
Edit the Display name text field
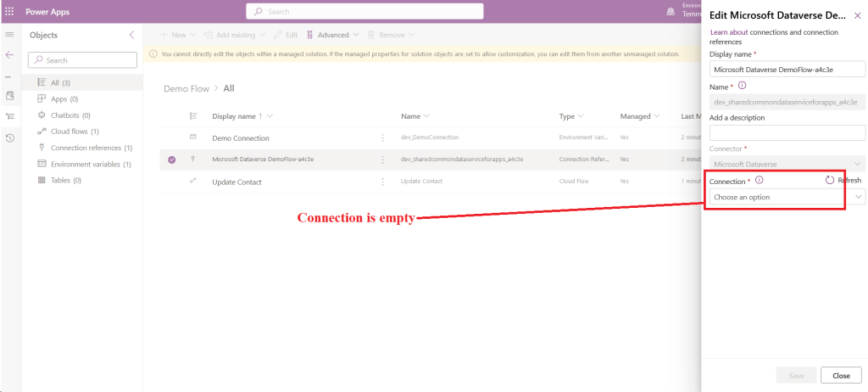[x=787, y=70]
